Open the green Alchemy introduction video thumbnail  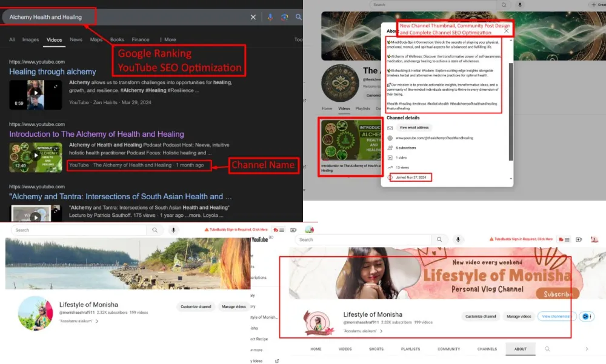click(x=350, y=140)
